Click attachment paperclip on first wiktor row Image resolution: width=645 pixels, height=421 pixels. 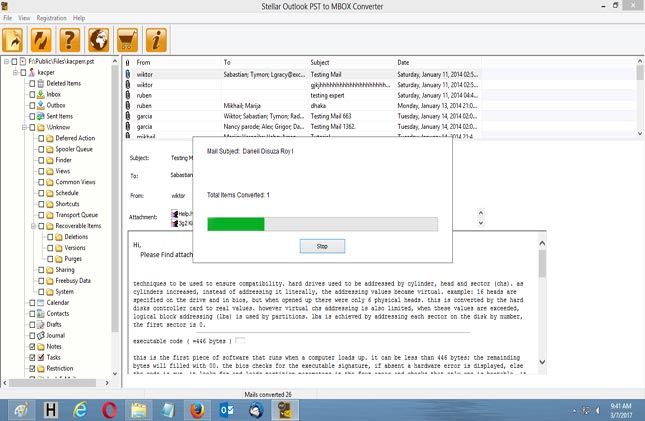click(x=128, y=74)
